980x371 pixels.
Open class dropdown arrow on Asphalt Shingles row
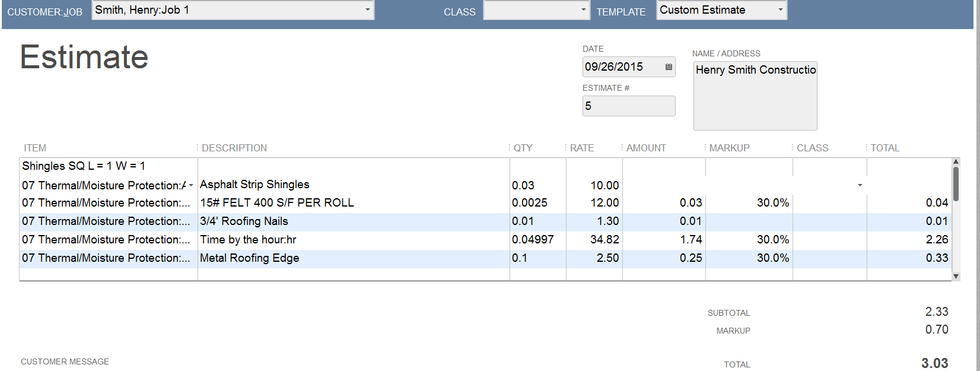pos(860,186)
